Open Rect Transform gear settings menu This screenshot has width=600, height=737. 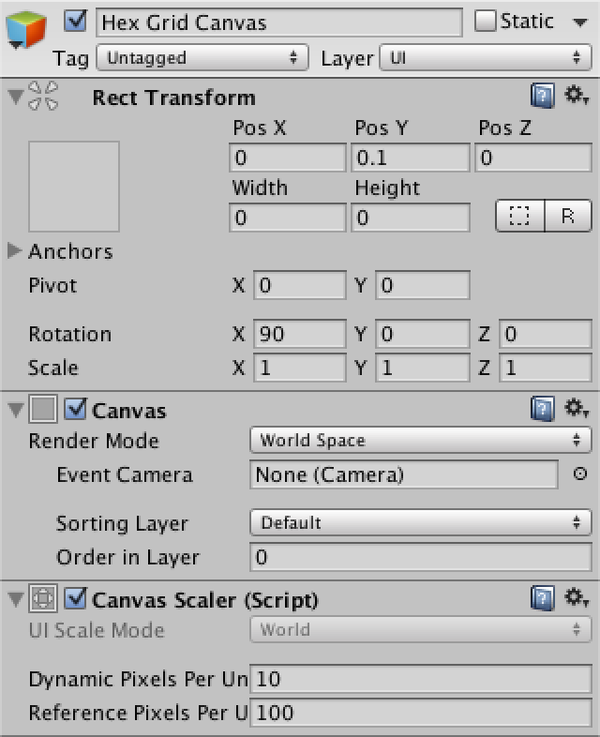pos(575,96)
